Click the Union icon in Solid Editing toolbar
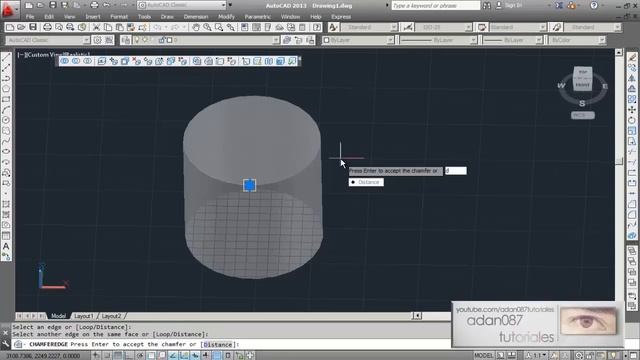Screen dimensions: 640x360 click(x=64, y=61)
